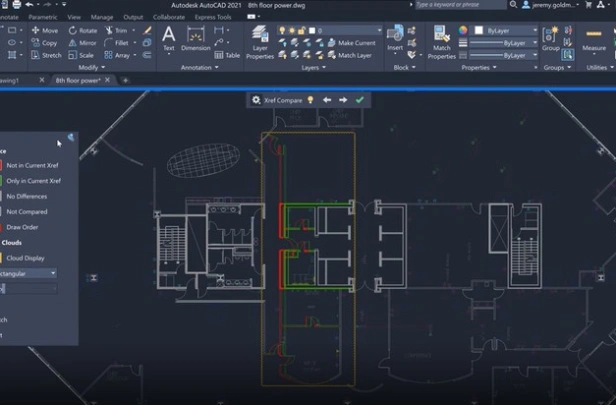
Task: Click the ByLayer color swatch
Action: coord(478,30)
